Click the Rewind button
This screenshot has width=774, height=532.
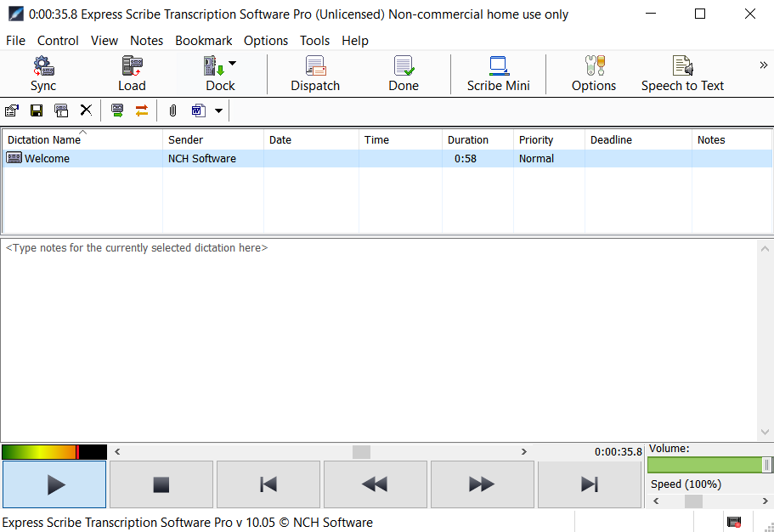(375, 484)
